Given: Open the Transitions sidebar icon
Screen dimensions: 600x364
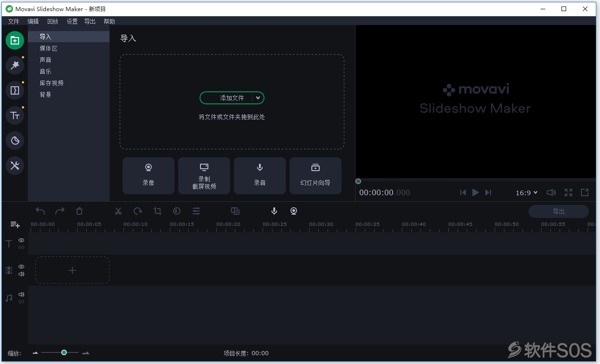Looking at the screenshot, I should [15, 90].
